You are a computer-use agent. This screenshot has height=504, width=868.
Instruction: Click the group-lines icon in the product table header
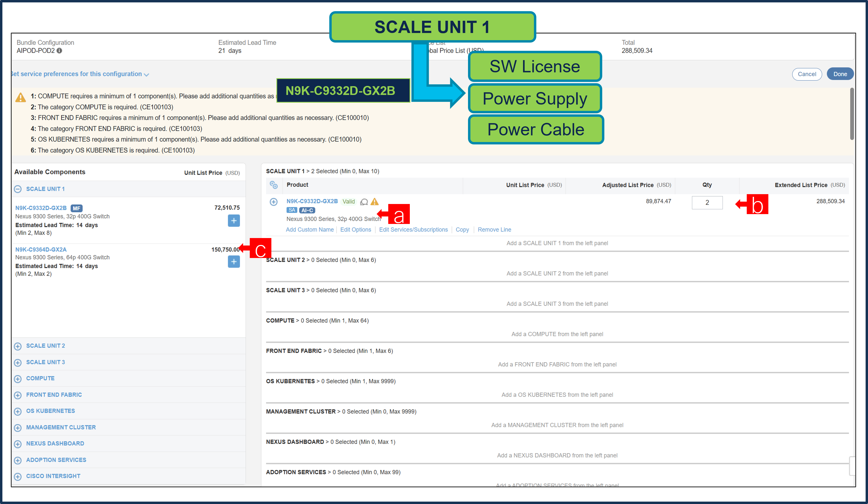(x=274, y=185)
